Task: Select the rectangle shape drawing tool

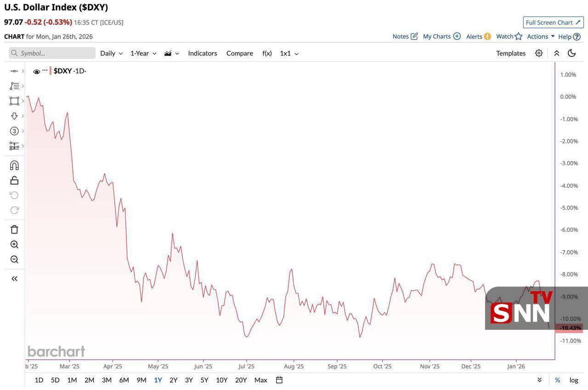Action: point(14,101)
